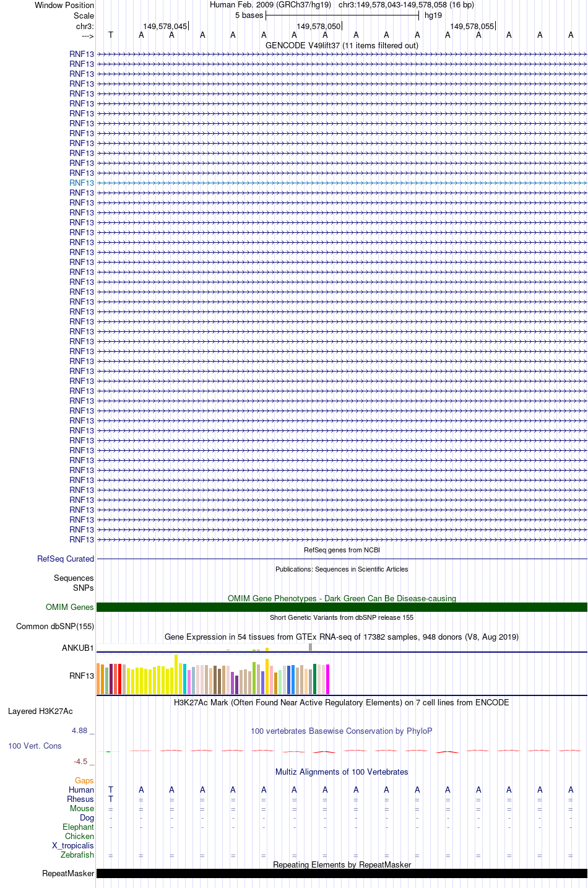Screen dimensions: 588x888
Task: Click the chr3: ruler label
Action: pyautogui.click(x=85, y=26)
